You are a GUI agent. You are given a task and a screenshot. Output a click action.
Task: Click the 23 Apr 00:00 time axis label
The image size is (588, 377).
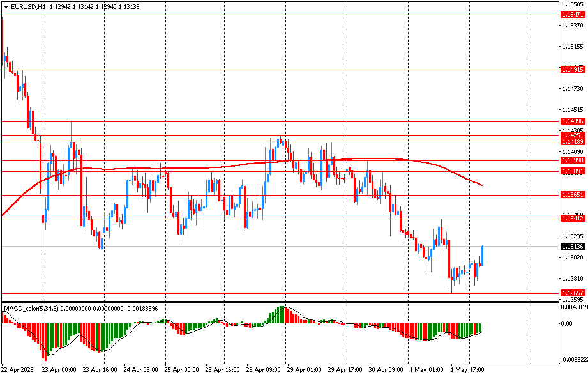click(x=59, y=369)
